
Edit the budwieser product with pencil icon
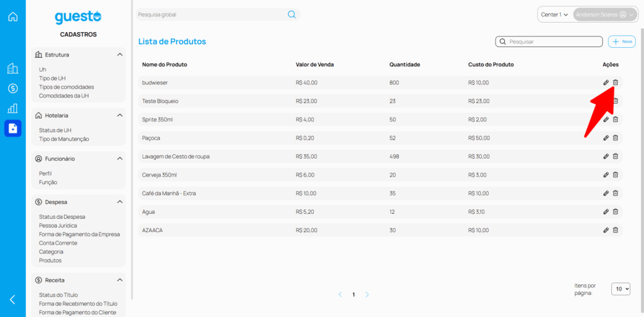pos(606,82)
